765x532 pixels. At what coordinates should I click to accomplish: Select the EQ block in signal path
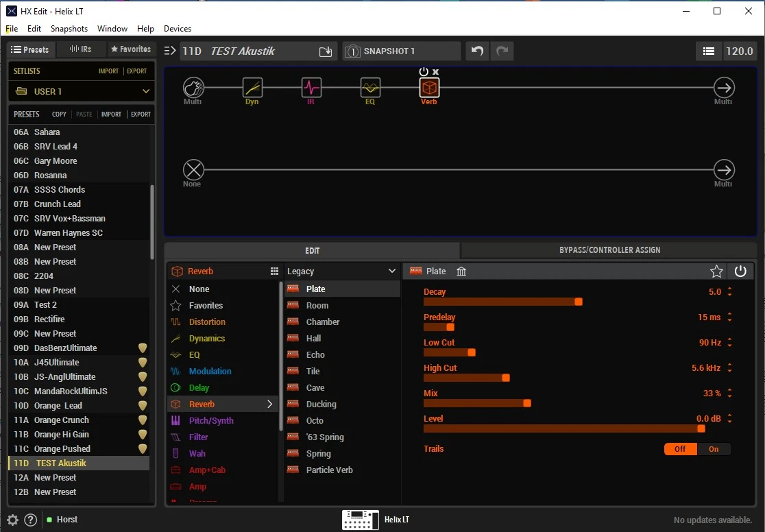pyautogui.click(x=370, y=88)
